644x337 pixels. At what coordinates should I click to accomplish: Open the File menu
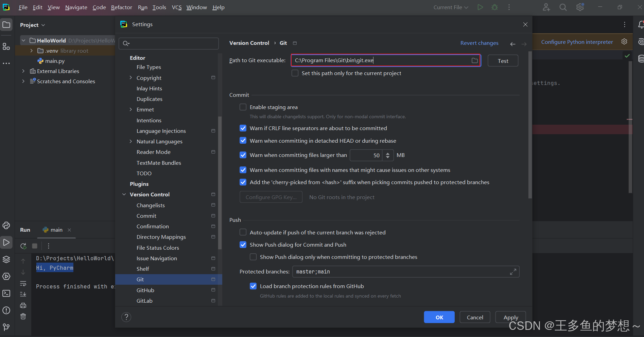(x=23, y=7)
